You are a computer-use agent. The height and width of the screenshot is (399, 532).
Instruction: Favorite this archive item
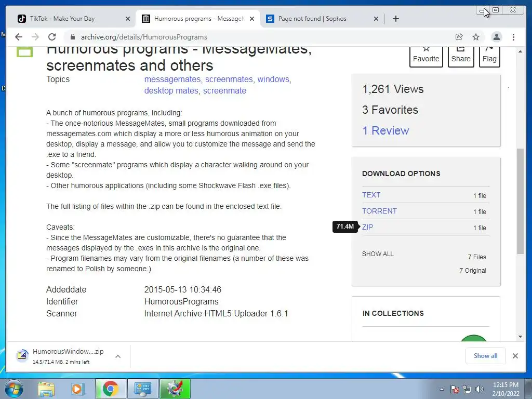point(426,56)
